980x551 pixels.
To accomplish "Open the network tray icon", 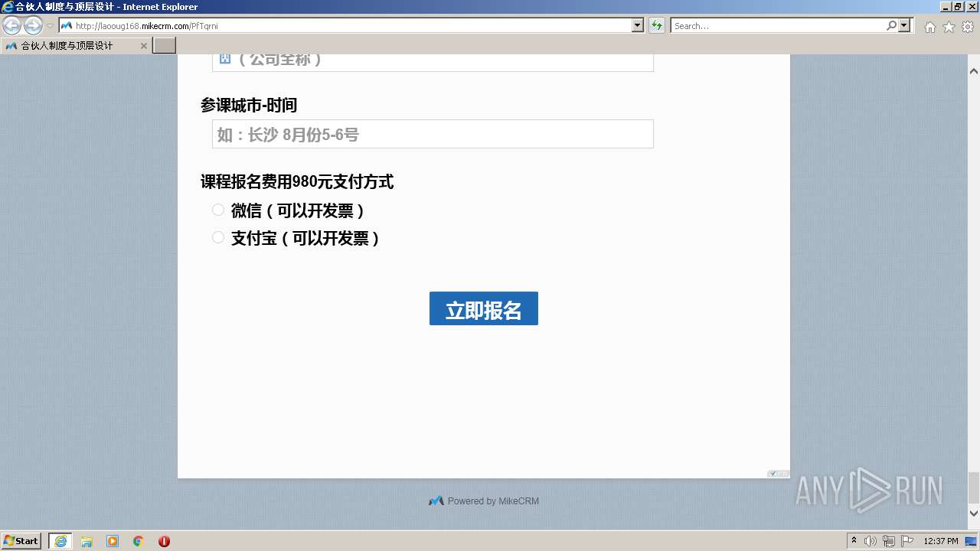I will point(889,541).
